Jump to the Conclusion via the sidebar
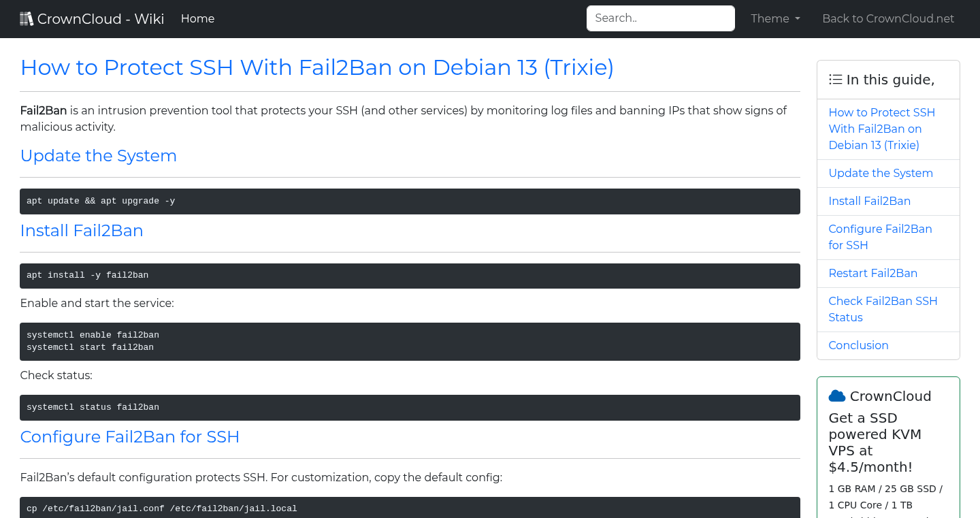The image size is (980, 518). [x=858, y=345]
